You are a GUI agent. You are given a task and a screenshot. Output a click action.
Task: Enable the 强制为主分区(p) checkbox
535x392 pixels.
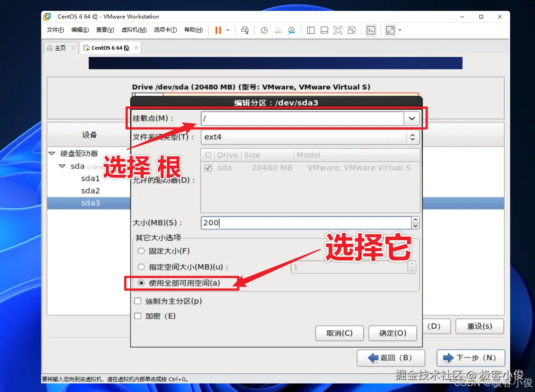click(138, 301)
